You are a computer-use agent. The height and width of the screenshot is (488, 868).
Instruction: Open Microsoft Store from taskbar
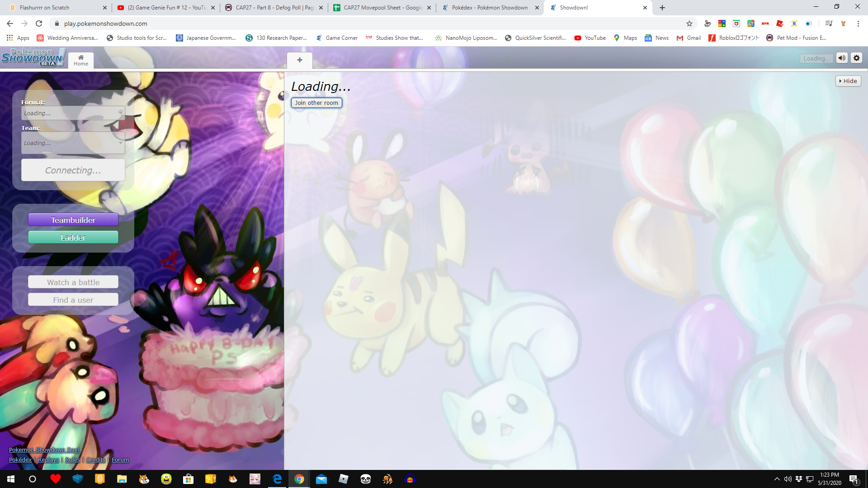click(x=188, y=479)
